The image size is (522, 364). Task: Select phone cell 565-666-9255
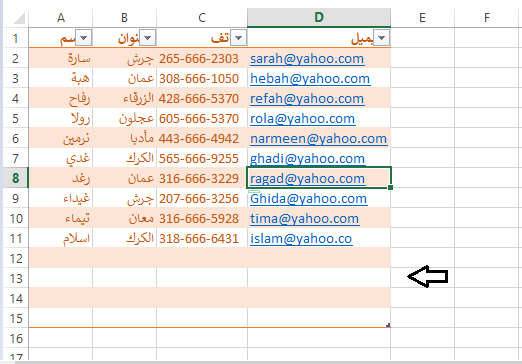click(202, 159)
